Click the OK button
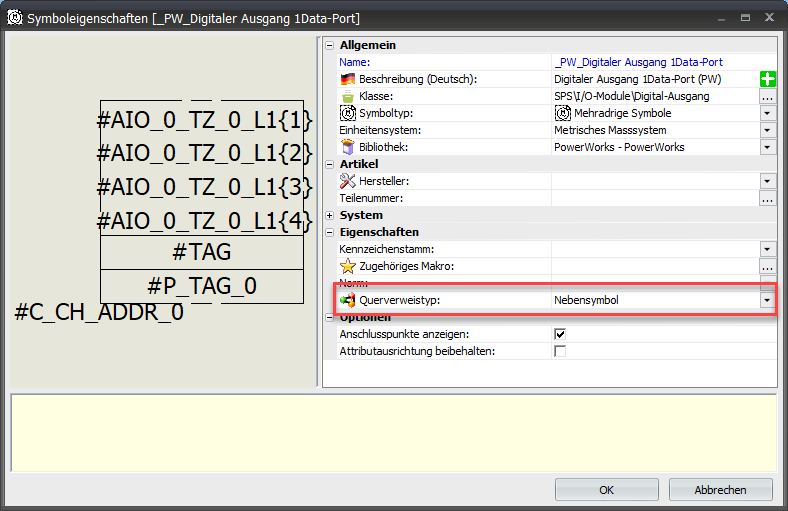The image size is (788, 511). pos(606,490)
